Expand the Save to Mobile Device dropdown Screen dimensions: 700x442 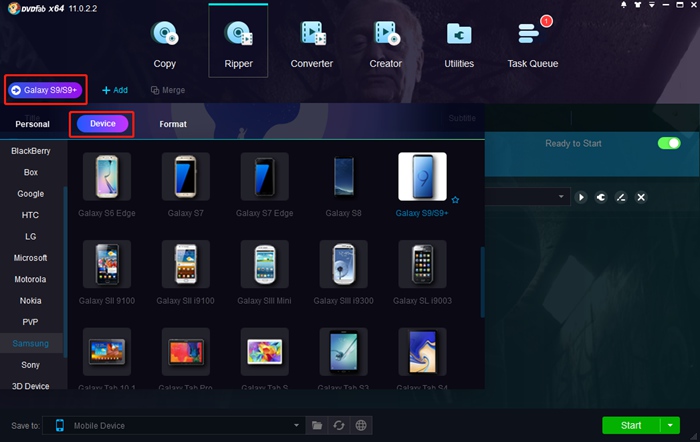[296, 425]
